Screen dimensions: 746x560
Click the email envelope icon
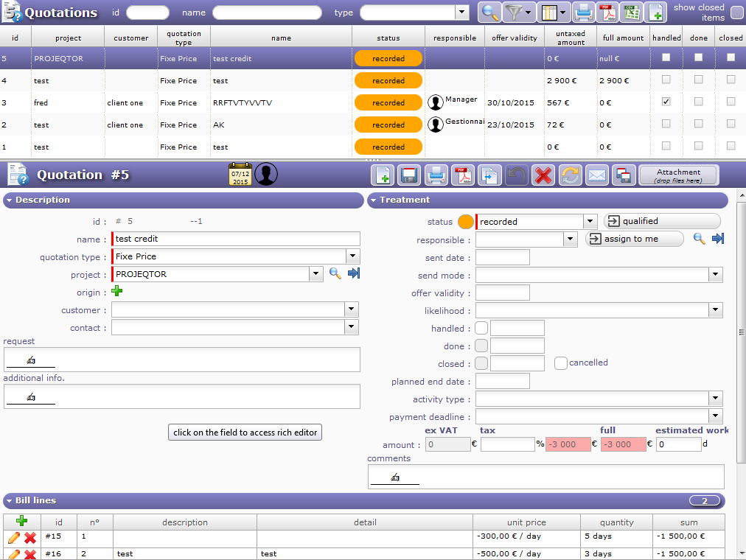[x=596, y=175]
